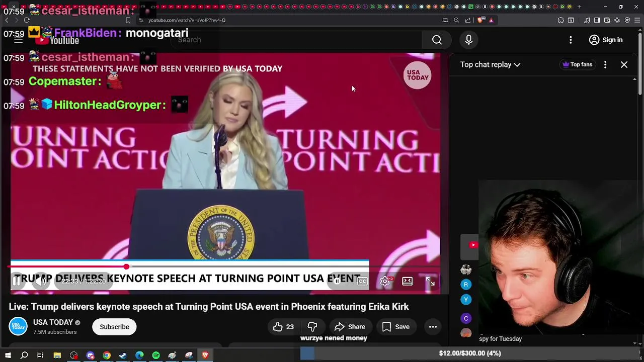
Task: Dislike the video with the thumbs-down button
Action: pyautogui.click(x=312, y=327)
